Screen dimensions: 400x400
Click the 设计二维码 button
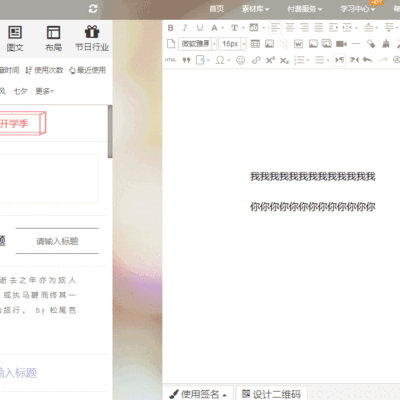pyautogui.click(x=271, y=394)
